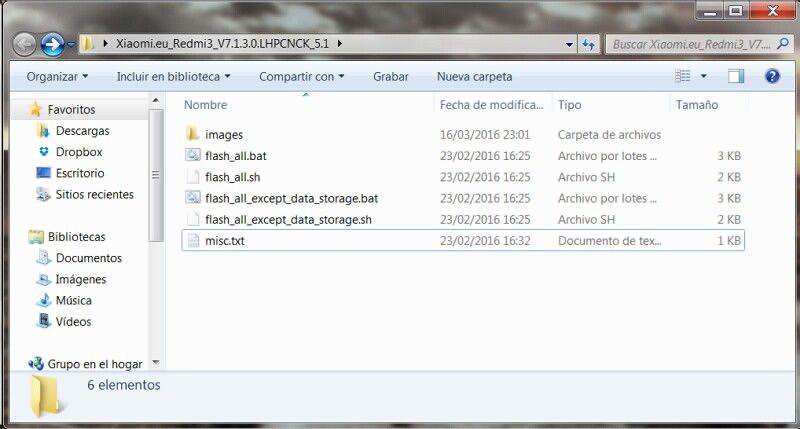Select Favoritos in the navigation pane
800x429 pixels.
[71, 109]
